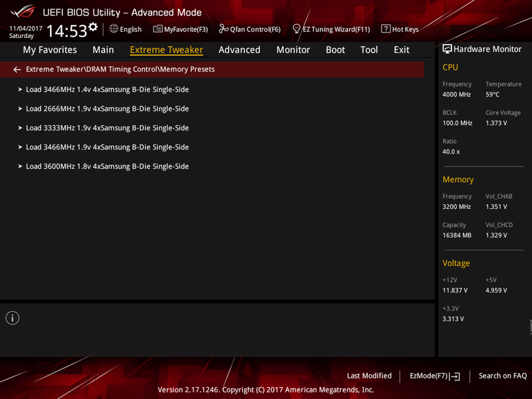
Task: Click the Hardware Monitor title
Action: (x=487, y=49)
